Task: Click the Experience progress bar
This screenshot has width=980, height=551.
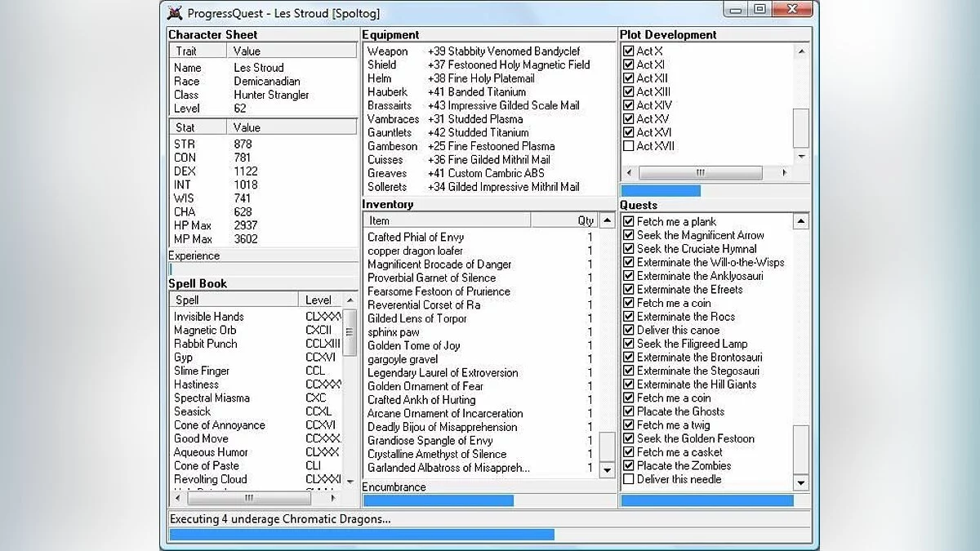Action: click(263, 269)
